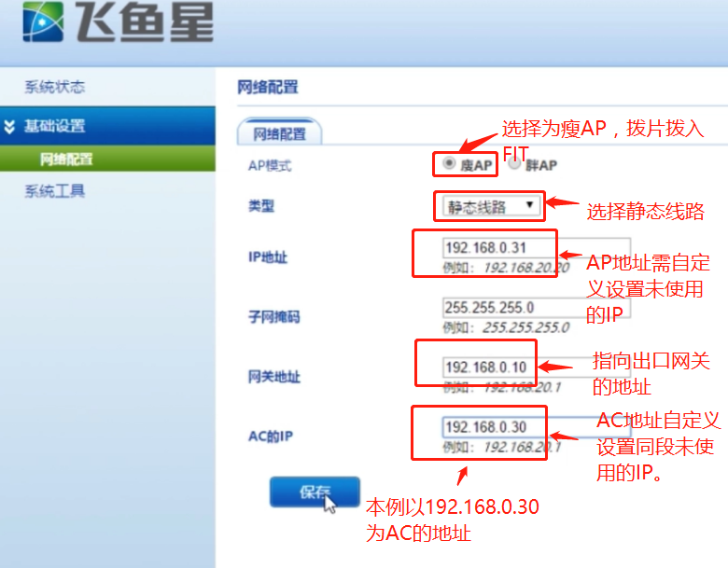The image size is (728, 568).
Task: Switch to the 网络配置 tab
Action: [x=279, y=133]
